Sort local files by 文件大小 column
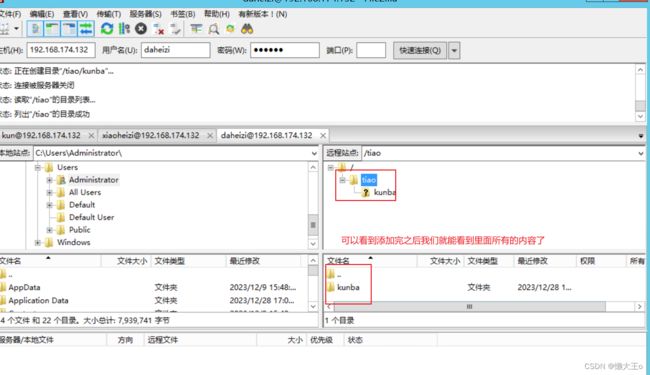Screen dimensions: 650x375 pyautogui.click(x=126, y=261)
